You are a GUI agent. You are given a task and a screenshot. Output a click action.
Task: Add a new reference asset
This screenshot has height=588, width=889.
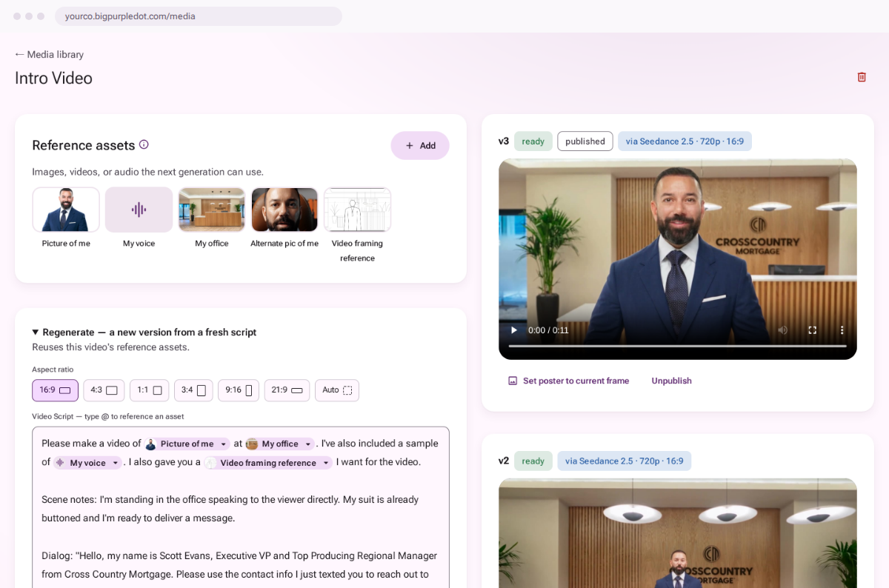coord(420,145)
